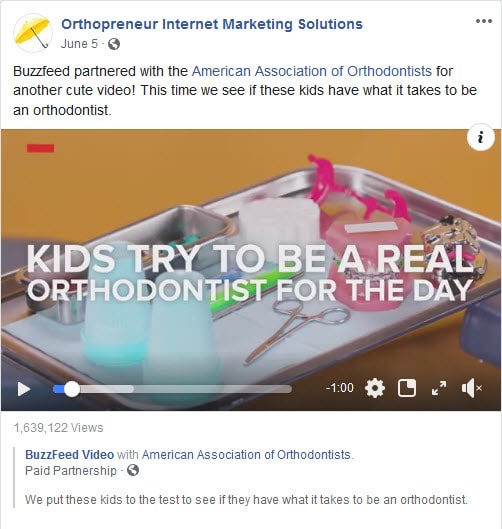Click the Paid Partnership label
The width and height of the screenshot is (502, 529).
point(71,470)
